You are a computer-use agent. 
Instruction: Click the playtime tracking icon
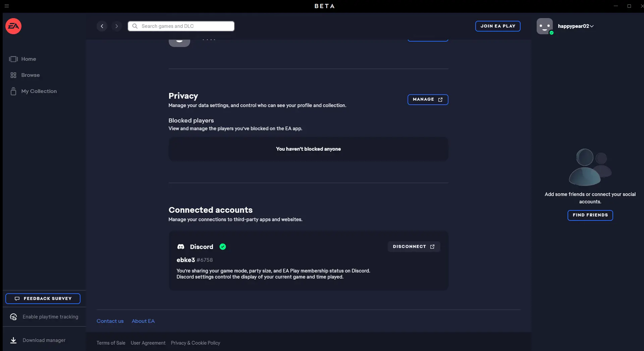[x=13, y=317]
